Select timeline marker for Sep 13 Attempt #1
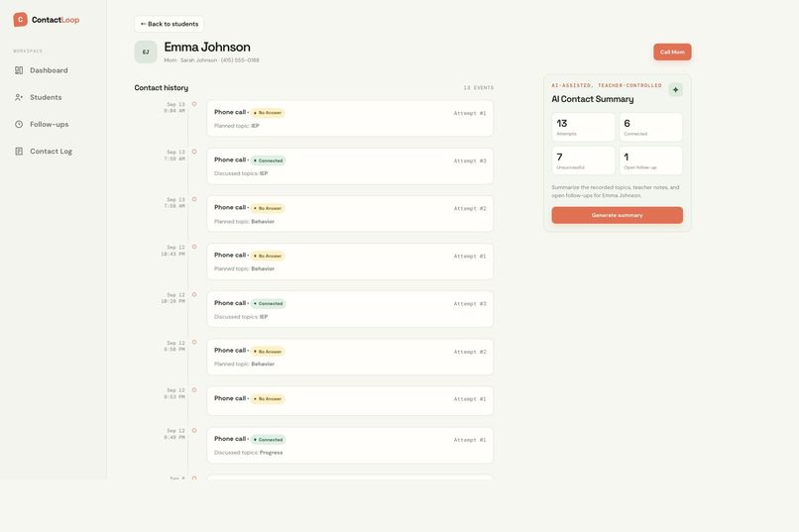The height and width of the screenshot is (532, 799). [194, 104]
